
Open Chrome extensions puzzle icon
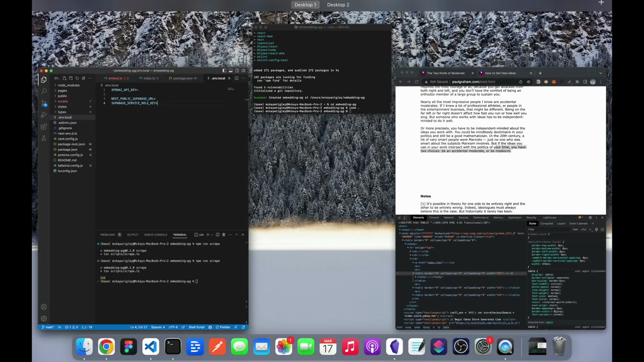coord(577,81)
